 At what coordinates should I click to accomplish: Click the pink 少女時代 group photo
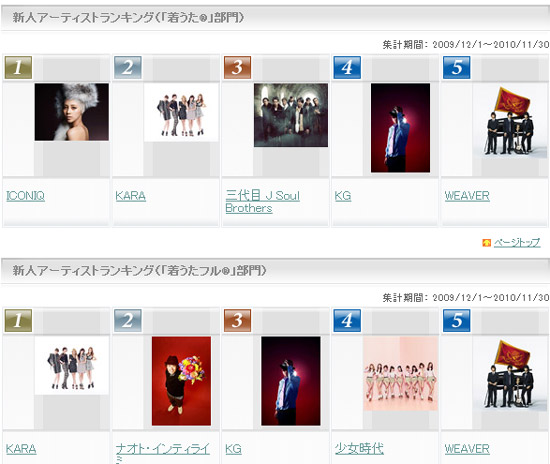click(401, 374)
